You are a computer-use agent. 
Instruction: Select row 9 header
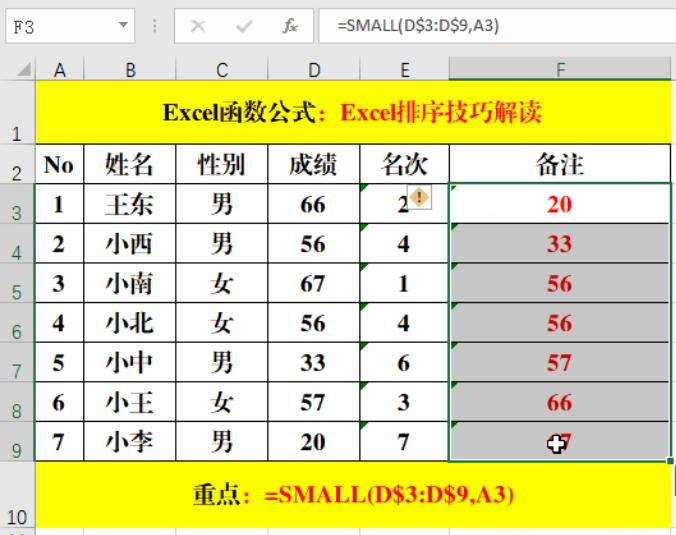pos(17,441)
